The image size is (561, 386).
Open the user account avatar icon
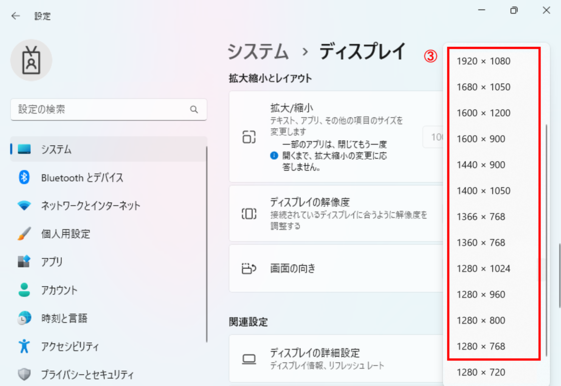(x=31, y=60)
